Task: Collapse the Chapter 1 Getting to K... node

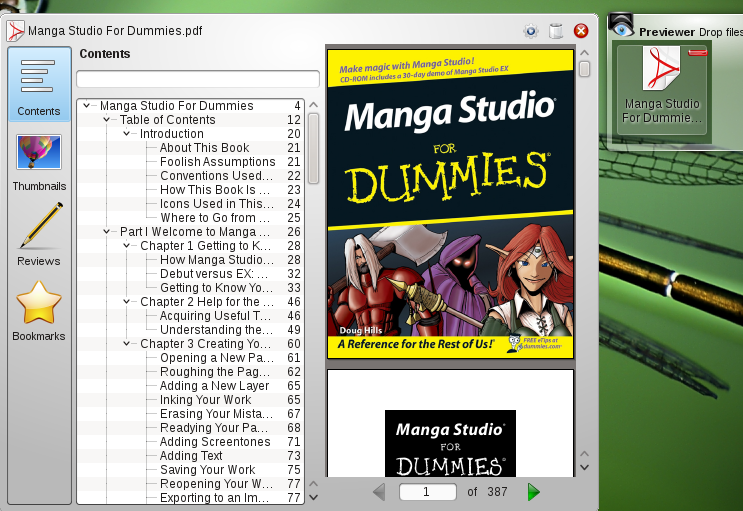Action: 126,246
